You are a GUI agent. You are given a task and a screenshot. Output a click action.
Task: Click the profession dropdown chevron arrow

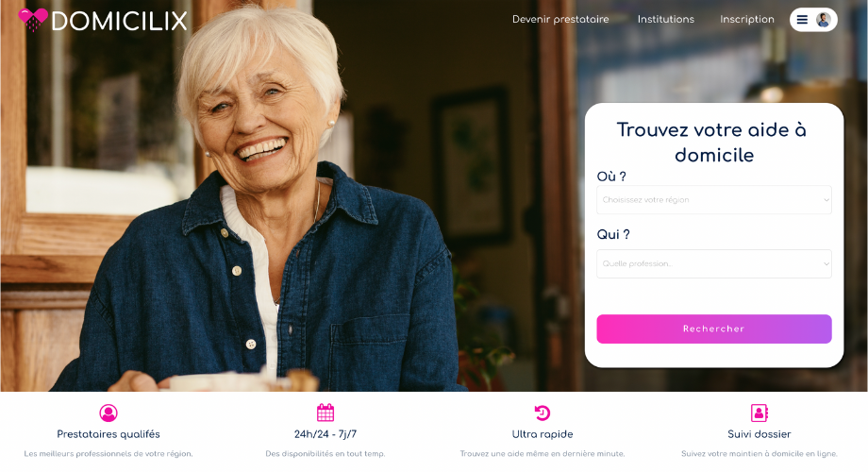[826, 263]
